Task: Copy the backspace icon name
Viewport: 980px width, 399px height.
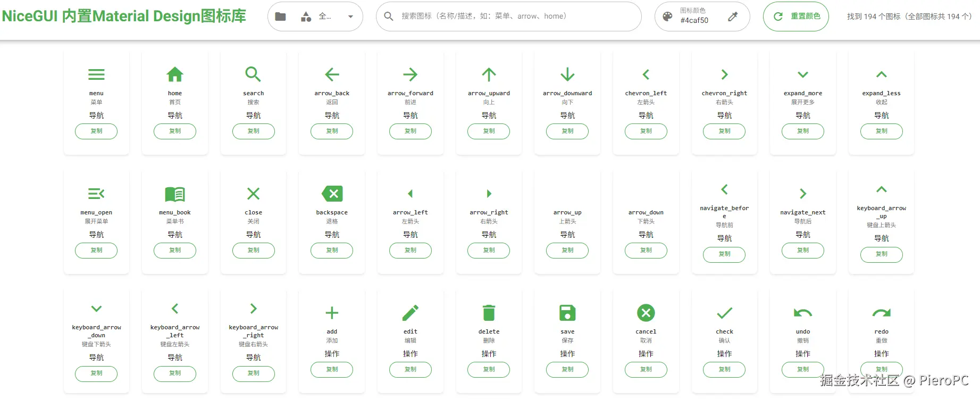Action: point(332,251)
